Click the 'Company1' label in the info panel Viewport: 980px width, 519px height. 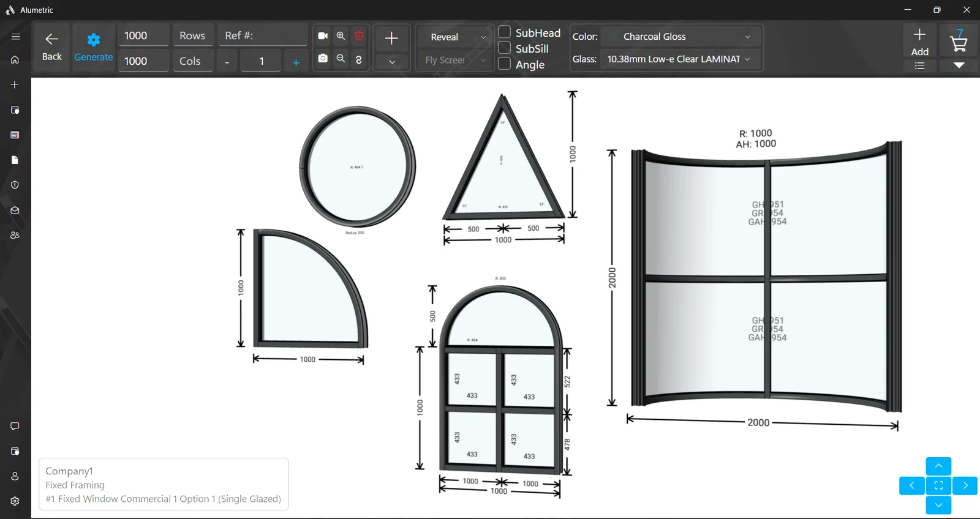pyautogui.click(x=69, y=471)
